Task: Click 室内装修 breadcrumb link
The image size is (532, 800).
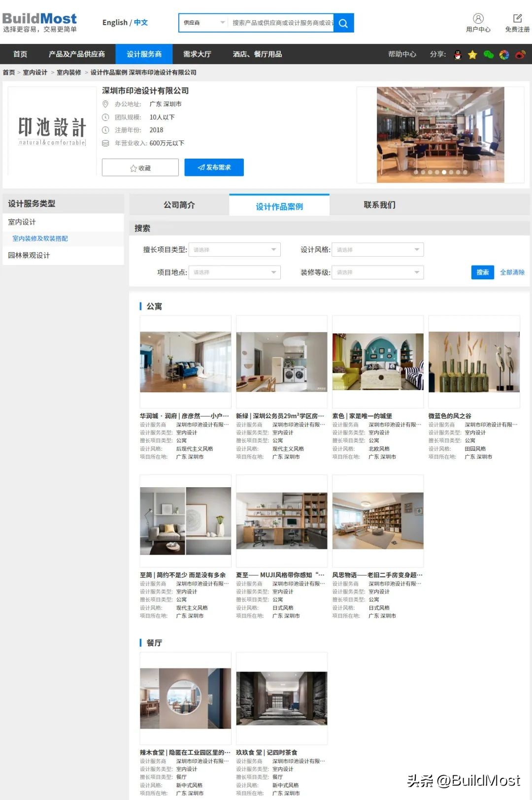Action: click(69, 72)
